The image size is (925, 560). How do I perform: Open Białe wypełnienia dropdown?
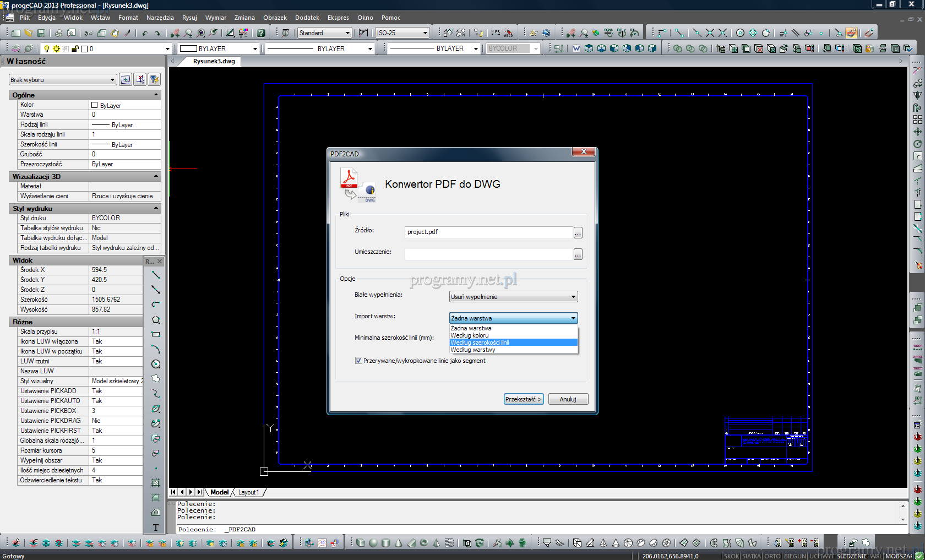pyautogui.click(x=513, y=297)
